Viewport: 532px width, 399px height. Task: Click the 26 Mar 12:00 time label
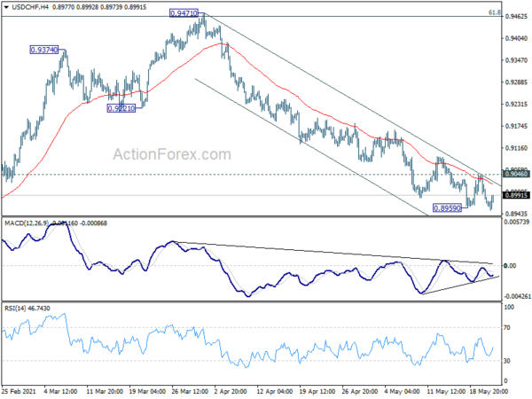[x=190, y=392]
